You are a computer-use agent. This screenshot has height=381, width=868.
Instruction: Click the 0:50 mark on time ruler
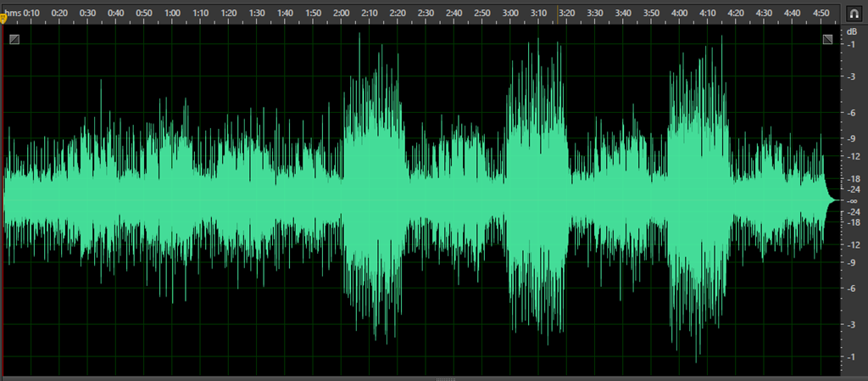(x=144, y=12)
